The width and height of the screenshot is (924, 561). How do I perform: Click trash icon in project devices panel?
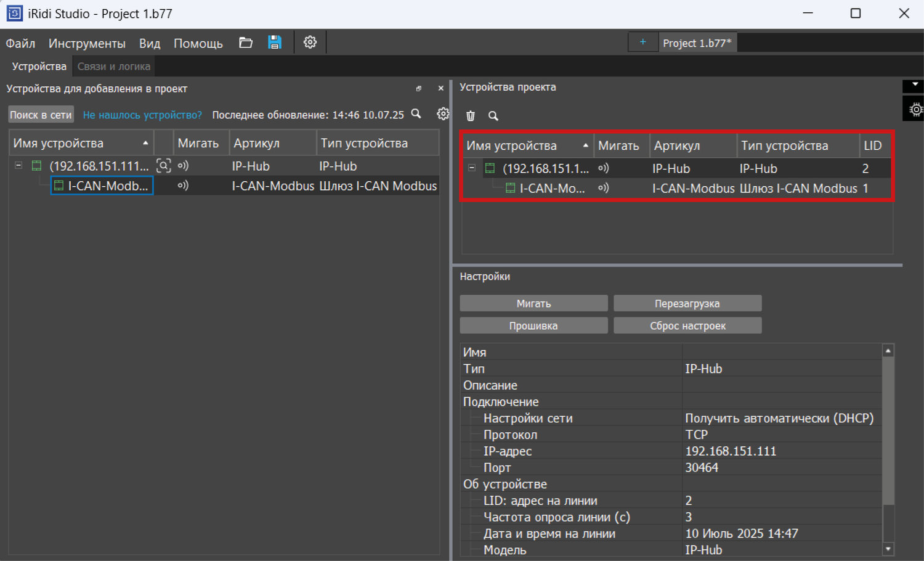pyautogui.click(x=471, y=116)
